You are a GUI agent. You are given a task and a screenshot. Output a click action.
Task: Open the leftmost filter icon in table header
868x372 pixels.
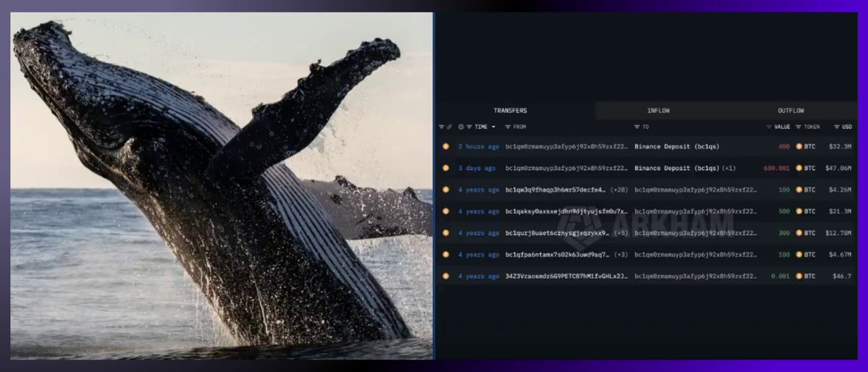442,127
